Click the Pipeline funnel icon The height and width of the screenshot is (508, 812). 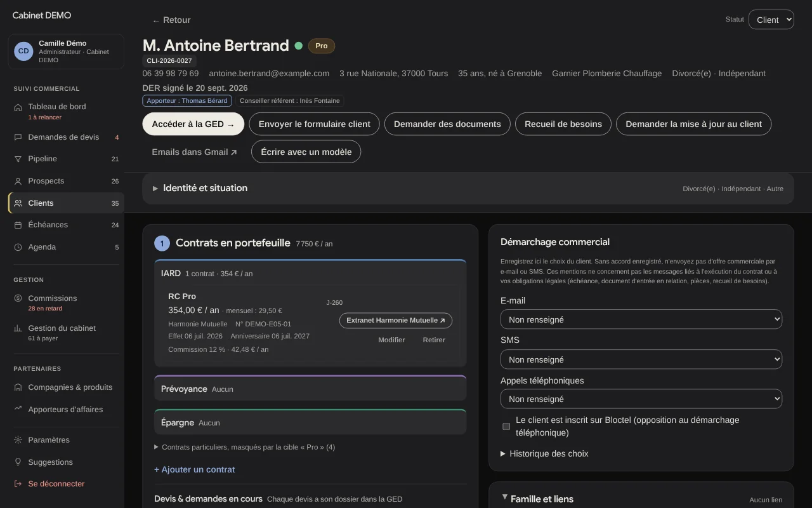(18, 159)
